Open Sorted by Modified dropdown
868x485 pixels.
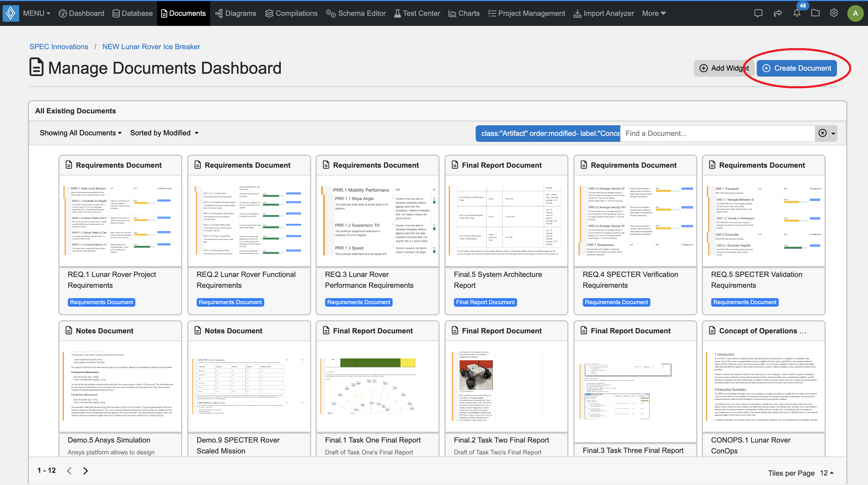click(x=164, y=133)
